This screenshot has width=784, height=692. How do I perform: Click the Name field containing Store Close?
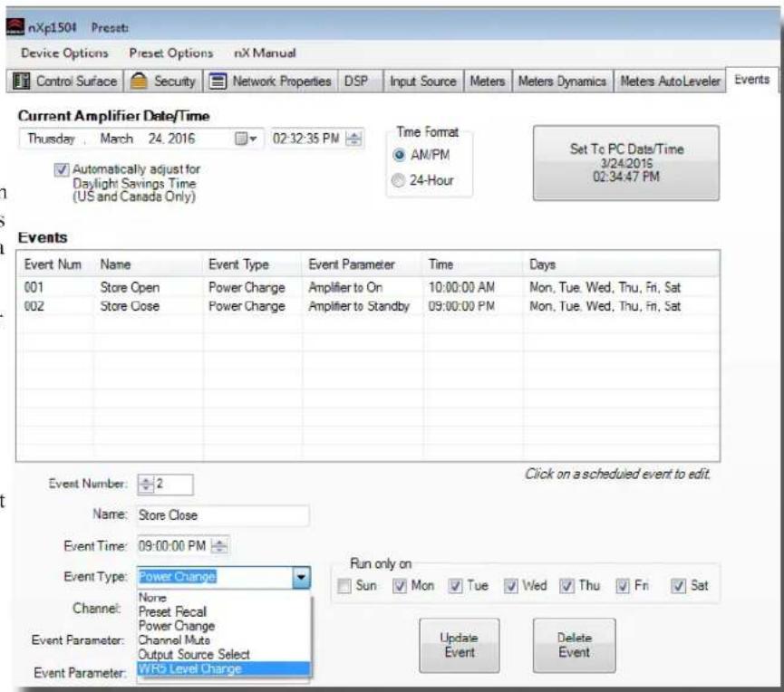(x=223, y=515)
